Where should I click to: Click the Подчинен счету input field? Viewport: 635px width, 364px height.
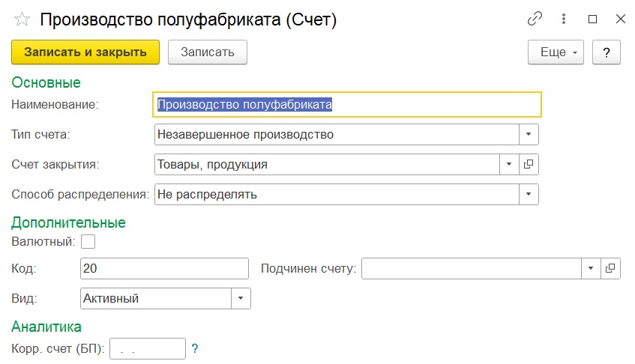472,268
